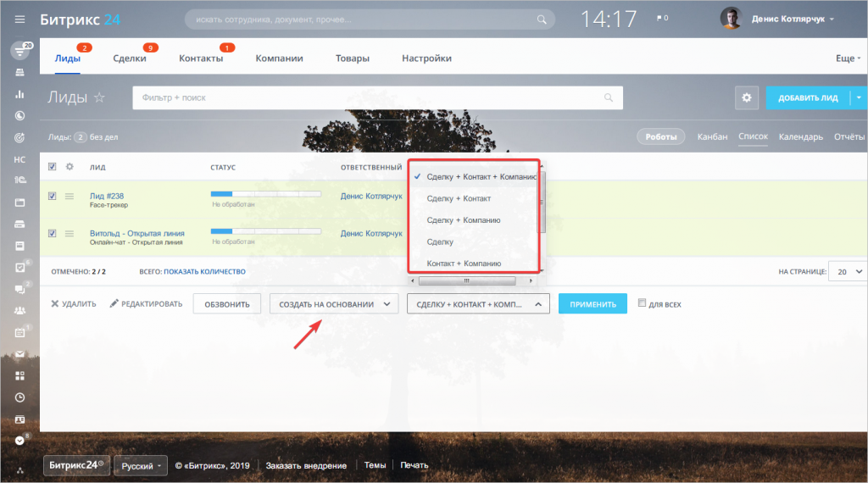The width and height of the screenshot is (868, 483).
Task: Switch to Канбан view
Action: coord(712,136)
